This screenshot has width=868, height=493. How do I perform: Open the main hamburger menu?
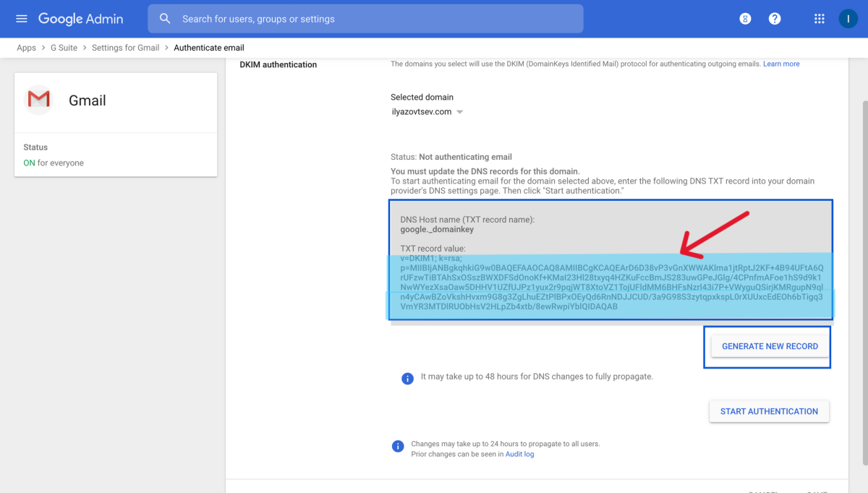point(21,19)
